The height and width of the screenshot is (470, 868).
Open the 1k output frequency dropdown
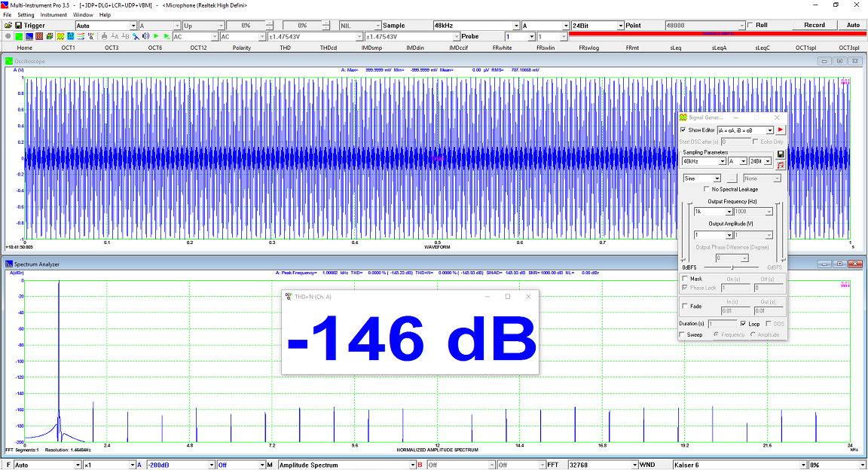tap(729, 212)
